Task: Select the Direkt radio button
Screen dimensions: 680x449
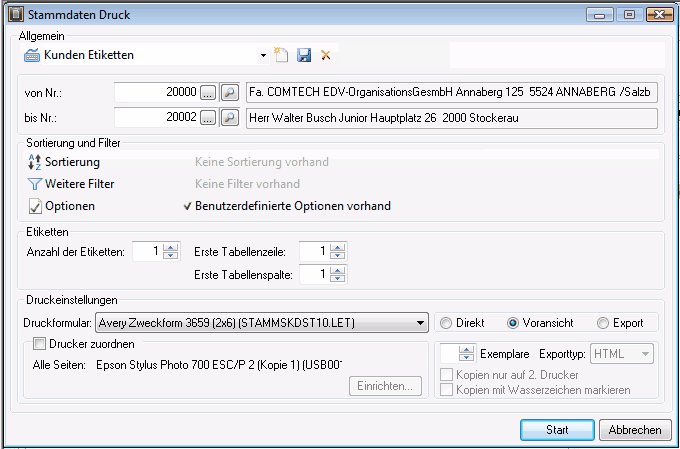Action: [x=445, y=323]
